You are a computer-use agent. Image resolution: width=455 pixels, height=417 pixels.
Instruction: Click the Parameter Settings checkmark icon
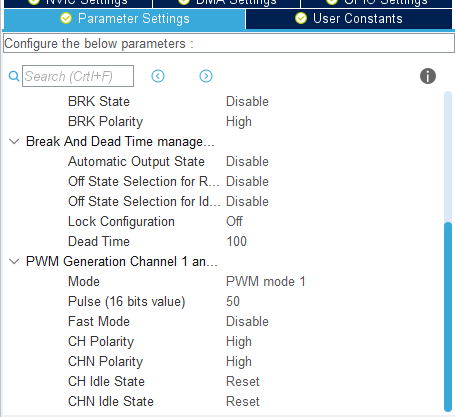click(x=66, y=18)
